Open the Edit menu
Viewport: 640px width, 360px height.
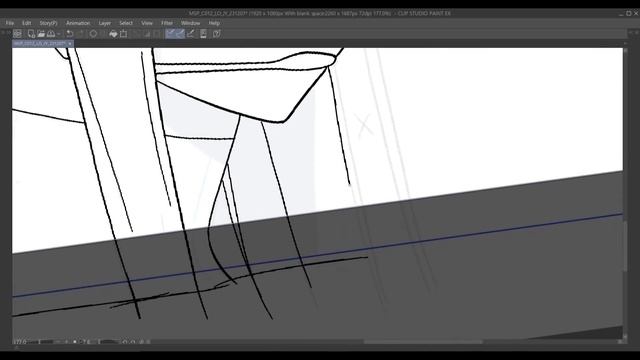click(x=27, y=23)
